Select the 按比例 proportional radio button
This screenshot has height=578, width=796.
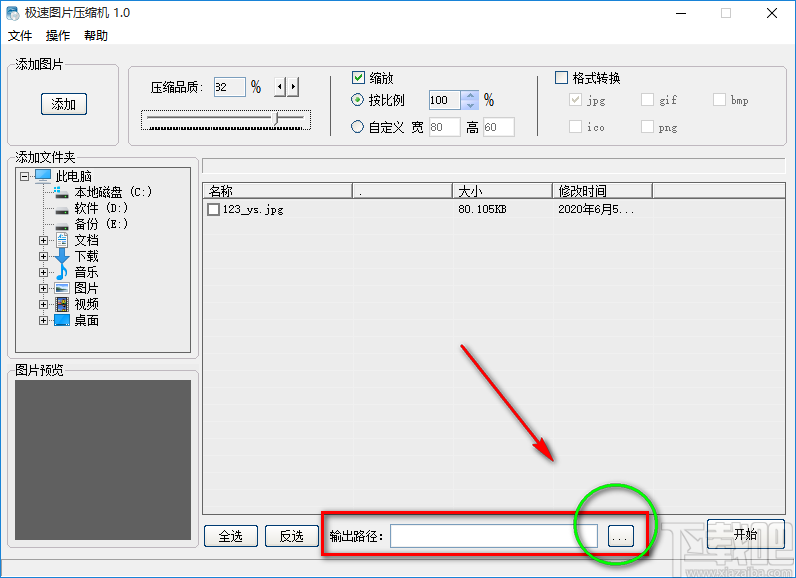(357, 100)
